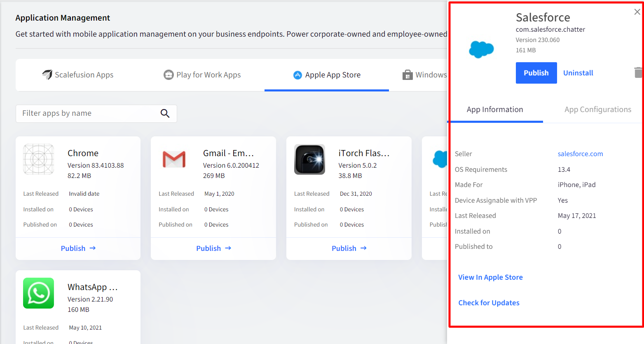Click the Version 6.0.200412 text
Viewport: 644px width, 344px height.
(x=231, y=165)
